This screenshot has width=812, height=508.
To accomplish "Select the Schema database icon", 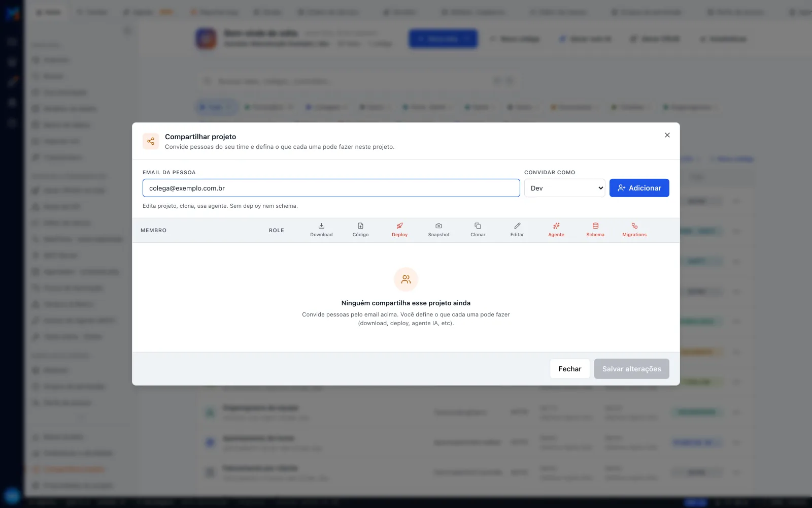I will 595,226.
